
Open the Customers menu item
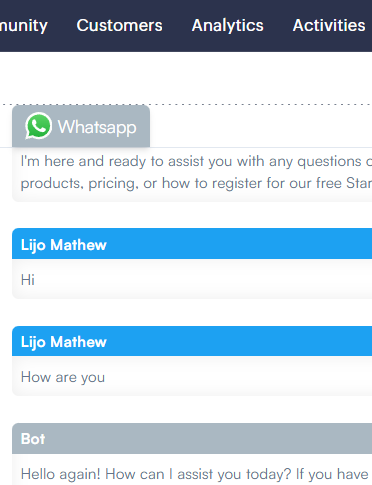click(x=119, y=25)
